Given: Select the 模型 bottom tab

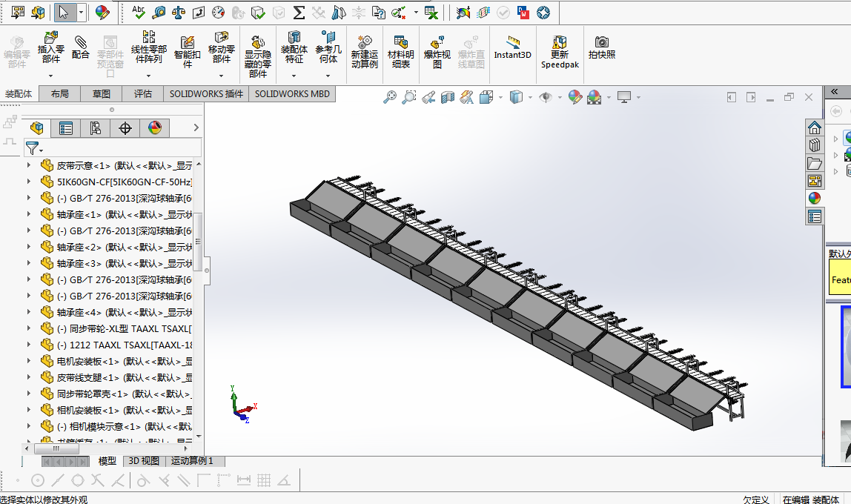Looking at the screenshot, I should [107, 461].
